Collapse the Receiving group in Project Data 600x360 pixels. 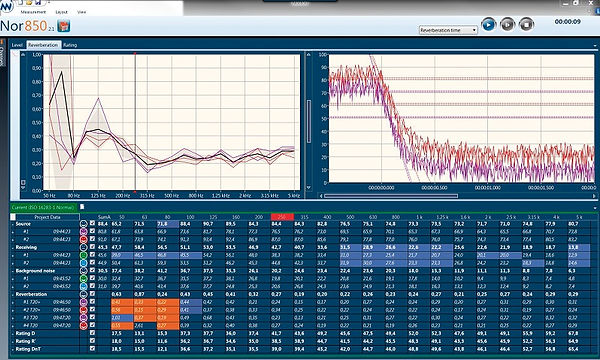(13, 248)
